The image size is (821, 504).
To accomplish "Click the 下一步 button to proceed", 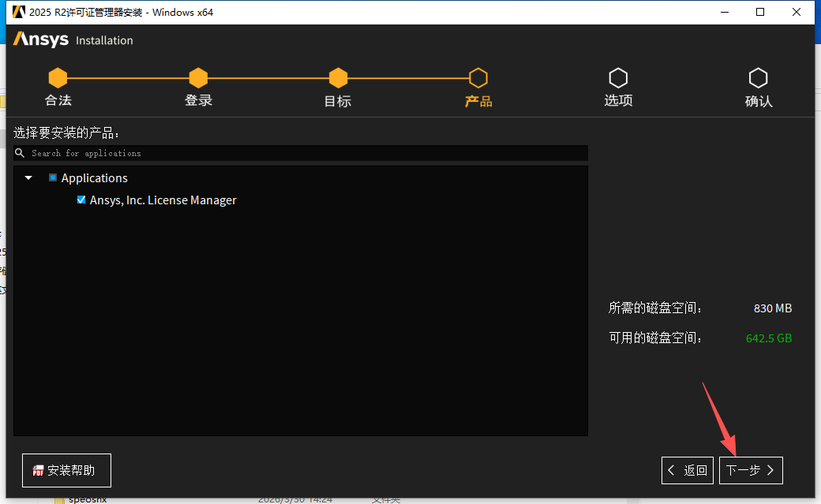I will [750, 470].
